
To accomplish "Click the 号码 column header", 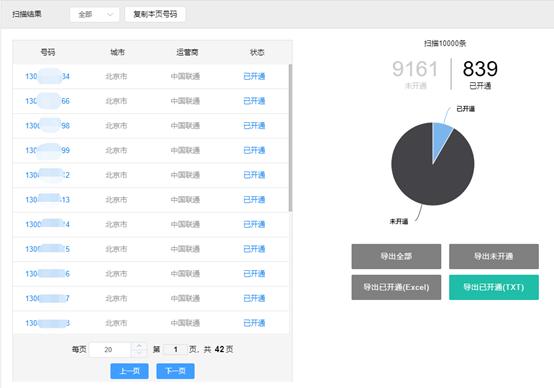I will [x=48, y=52].
